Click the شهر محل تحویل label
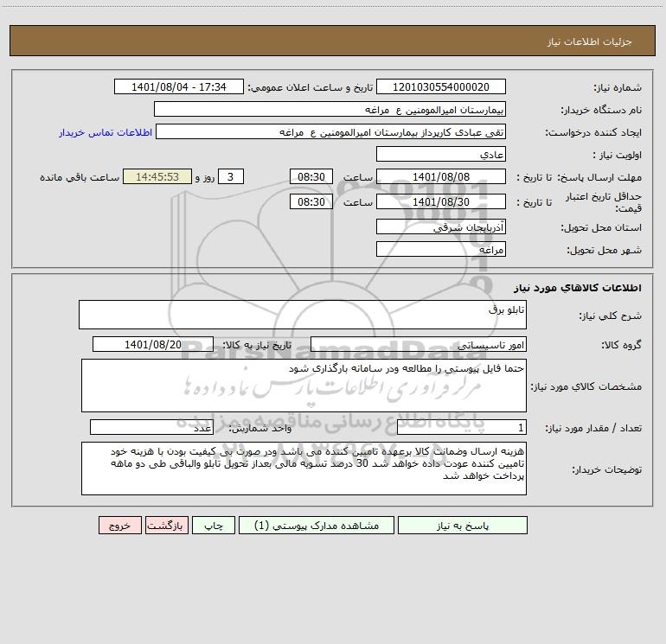The height and width of the screenshot is (644, 666). (604, 250)
